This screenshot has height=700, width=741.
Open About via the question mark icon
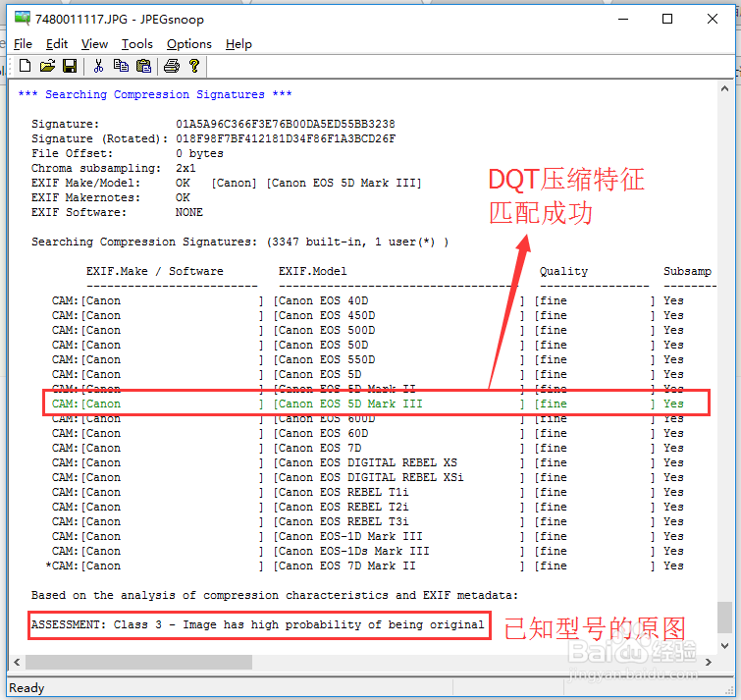tap(193, 66)
